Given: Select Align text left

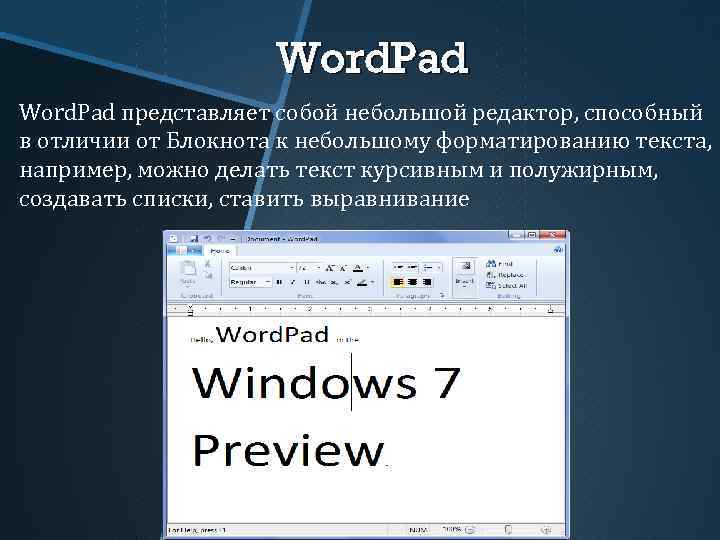Looking at the screenshot, I should [x=398, y=282].
